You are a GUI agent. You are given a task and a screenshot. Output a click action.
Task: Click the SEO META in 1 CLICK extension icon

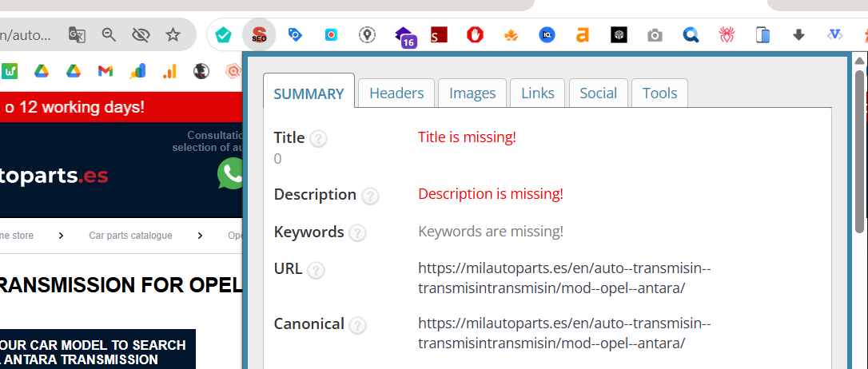[x=259, y=35]
